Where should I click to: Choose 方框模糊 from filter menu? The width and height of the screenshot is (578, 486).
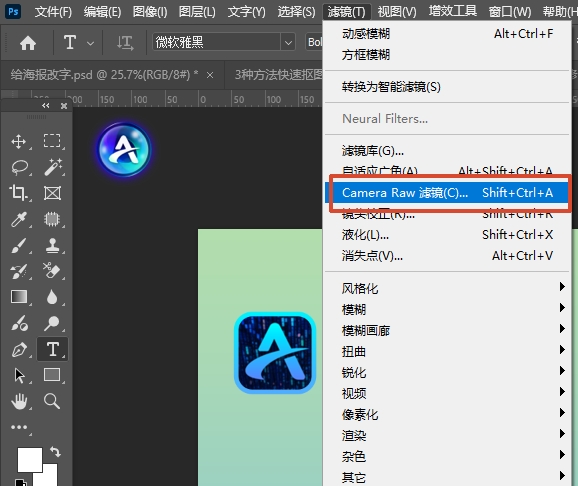coord(448,55)
